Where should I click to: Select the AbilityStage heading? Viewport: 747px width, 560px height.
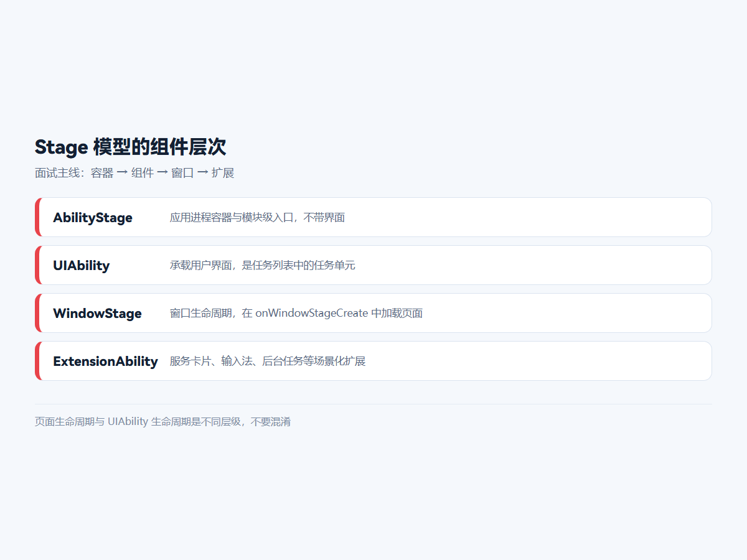coord(93,218)
